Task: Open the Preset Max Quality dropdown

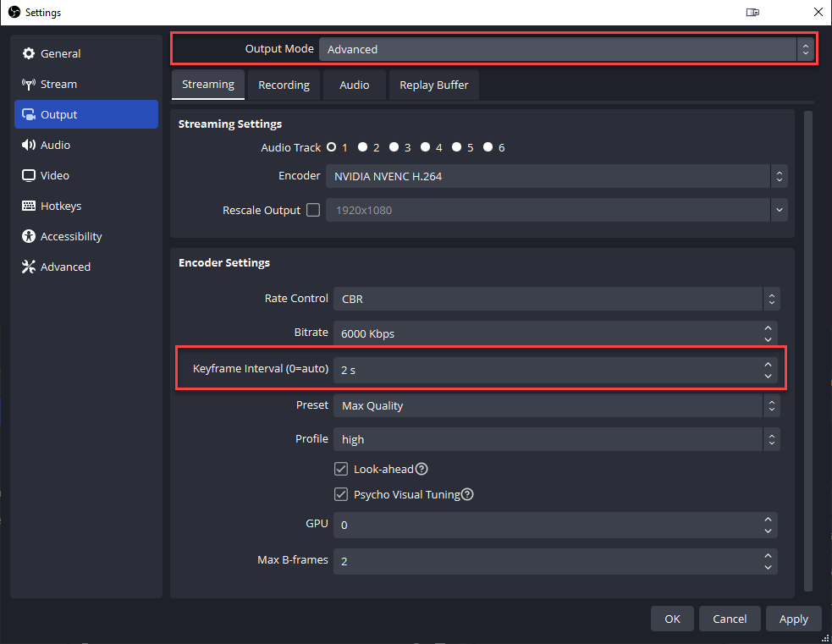Action: pyautogui.click(x=556, y=406)
